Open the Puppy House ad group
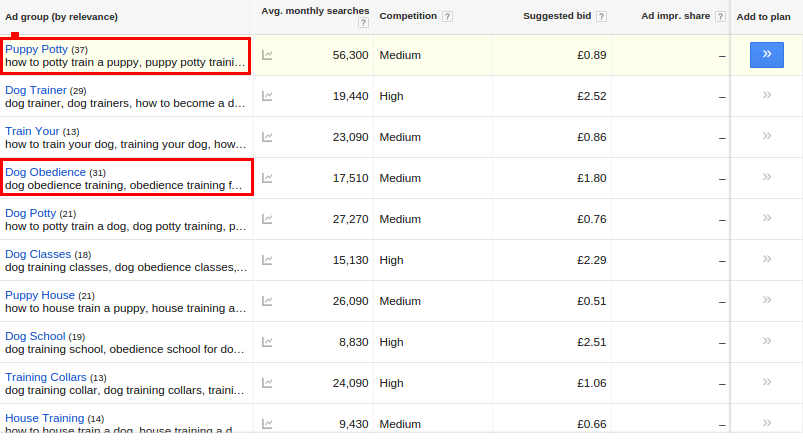The height and width of the screenshot is (441, 803). tap(40, 295)
